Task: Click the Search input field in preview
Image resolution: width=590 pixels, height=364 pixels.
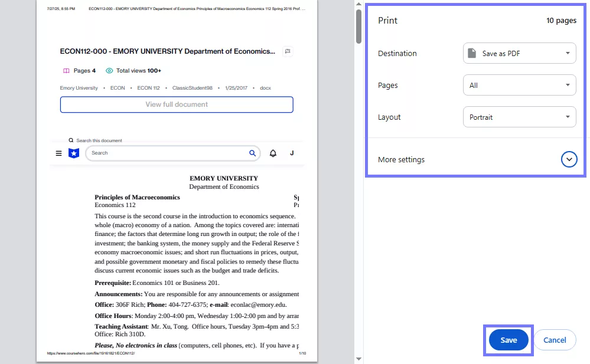Action: [168, 153]
